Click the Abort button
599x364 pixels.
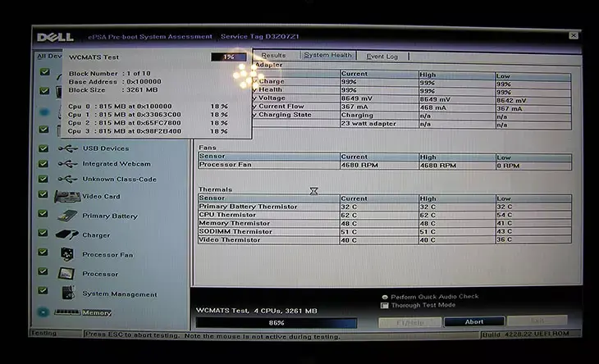[474, 321]
